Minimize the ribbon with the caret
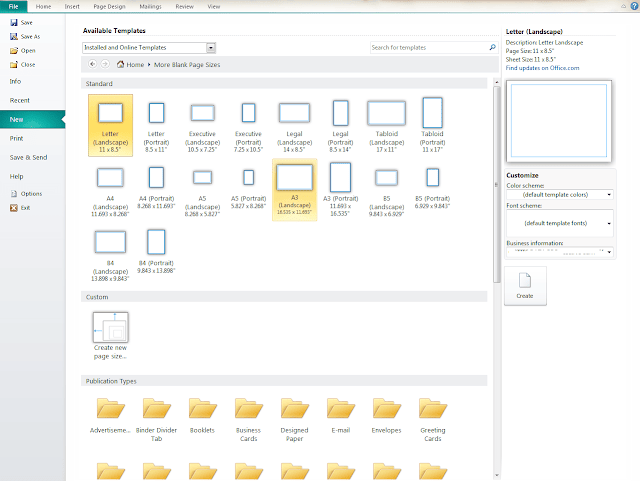 (623, 6)
